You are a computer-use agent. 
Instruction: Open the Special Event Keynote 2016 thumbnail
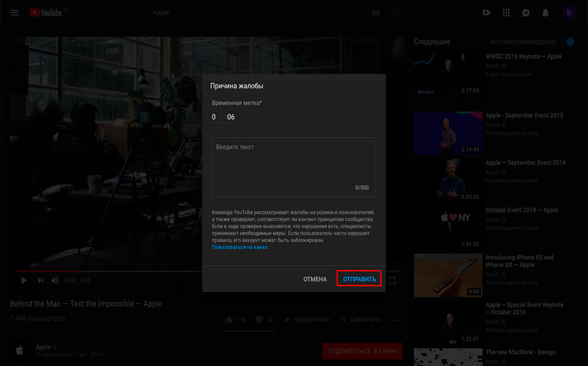coord(448,322)
